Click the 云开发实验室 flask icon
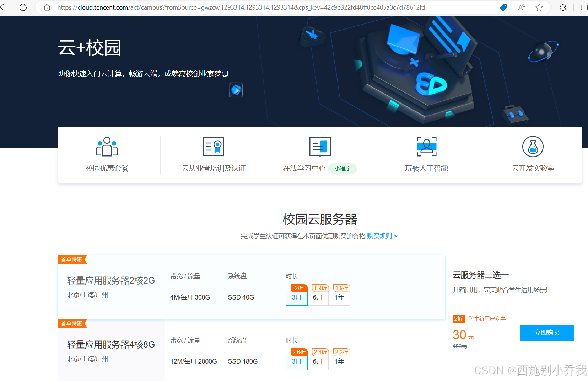The image size is (588, 381). click(533, 147)
